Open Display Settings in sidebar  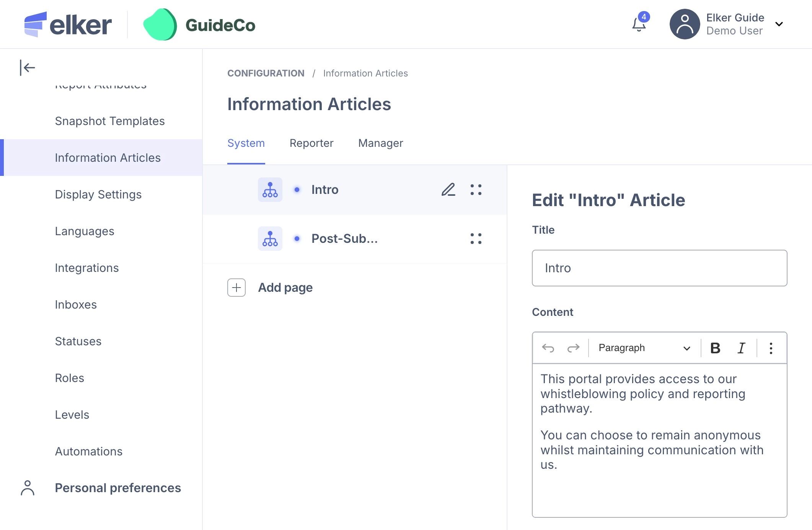click(x=98, y=194)
